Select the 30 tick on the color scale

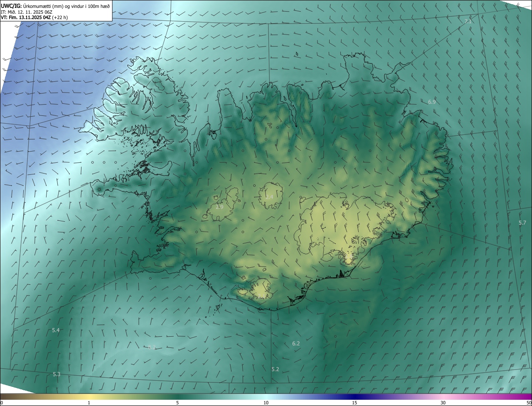(x=443, y=403)
